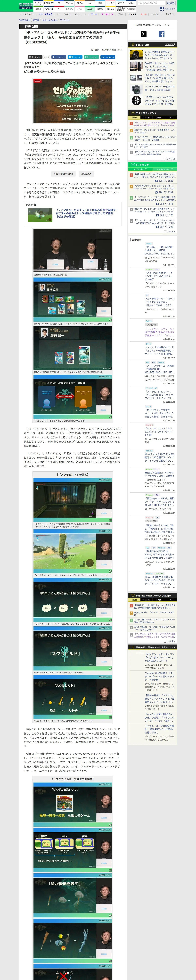The width and height of the screenshot is (196, 980).
Task: Switch to the RPランキング tab
Action: click(140, 169)
